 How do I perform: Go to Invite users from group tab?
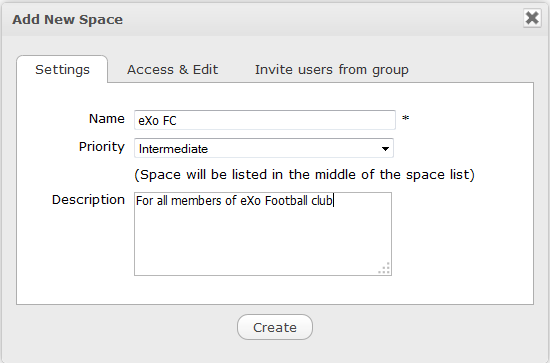[331, 69]
